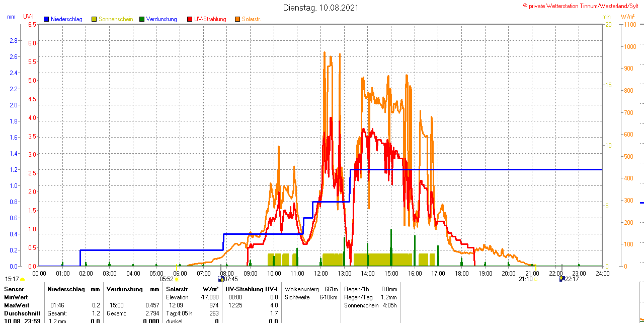Click the Verdunstung legend label
Screen dimensions: 644x323
coord(161,19)
